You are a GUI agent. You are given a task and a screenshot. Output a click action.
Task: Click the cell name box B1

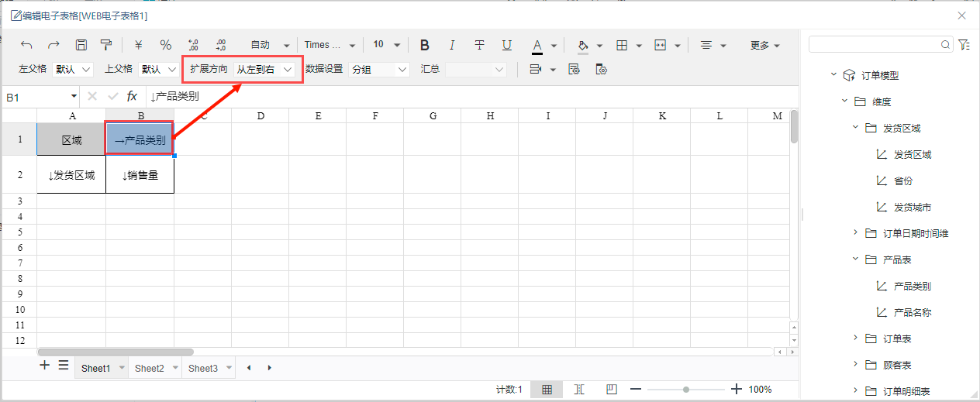(x=41, y=97)
